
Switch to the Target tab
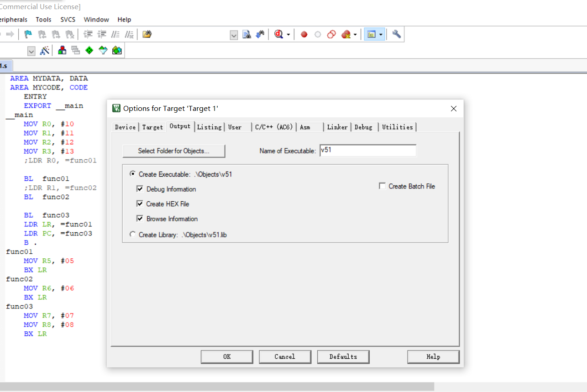click(x=152, y=127)
